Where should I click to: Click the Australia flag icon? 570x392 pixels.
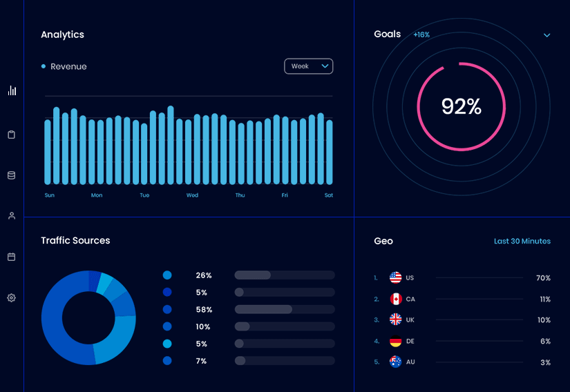click(395, 362)
